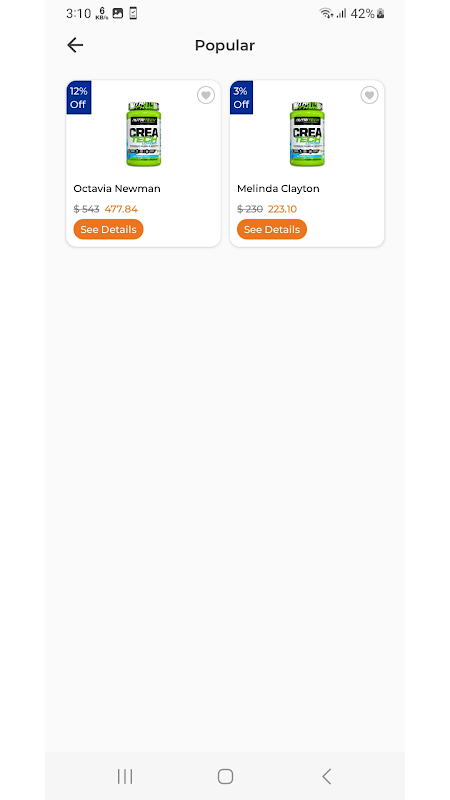Tap the Android navigation back chevron

coord(327,777)
